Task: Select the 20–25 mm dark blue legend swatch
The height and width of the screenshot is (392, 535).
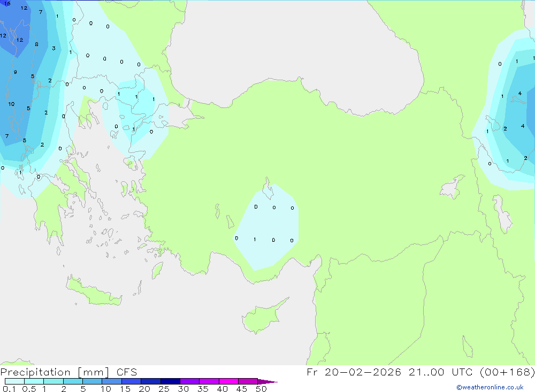Action: coord(151,381)
